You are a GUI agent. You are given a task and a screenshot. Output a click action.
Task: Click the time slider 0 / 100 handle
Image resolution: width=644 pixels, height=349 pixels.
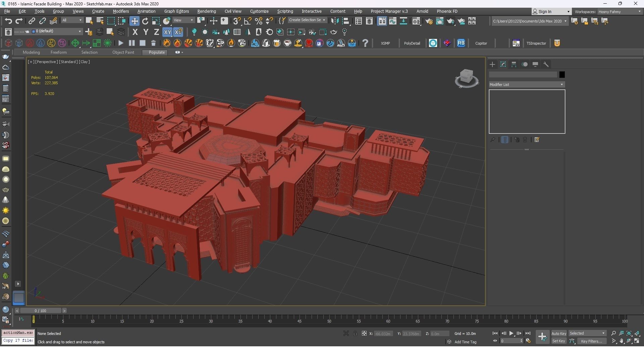pyautogui.click(x=40, y=311)
